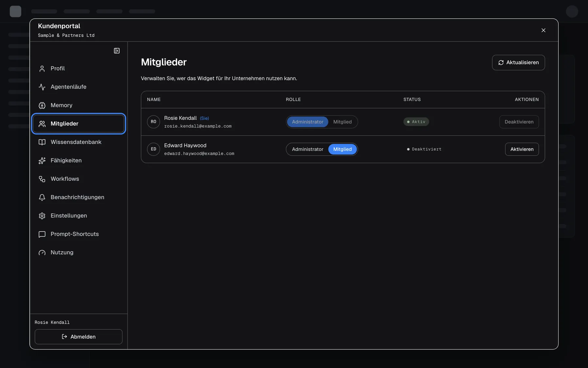Click the Prompt-Shortcuts chat icon
The height and width of the screenshot is (368, 588).
(x=42, y=234)
